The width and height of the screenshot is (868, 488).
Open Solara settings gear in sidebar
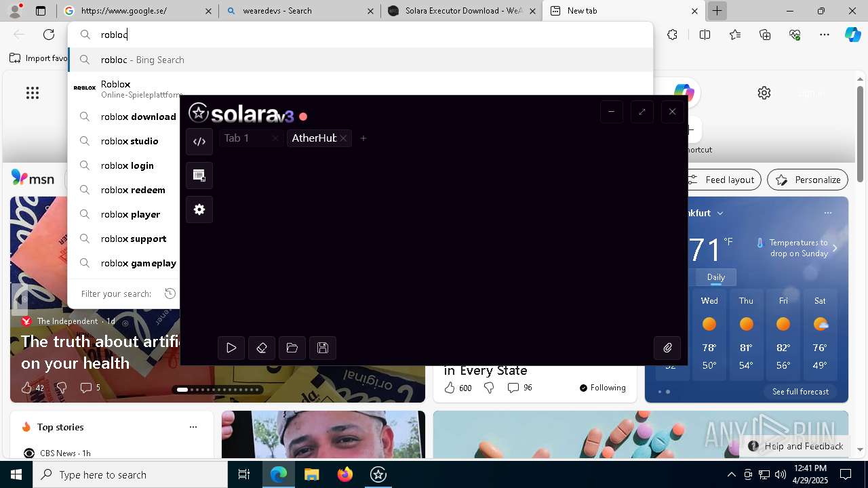(199, 209)
